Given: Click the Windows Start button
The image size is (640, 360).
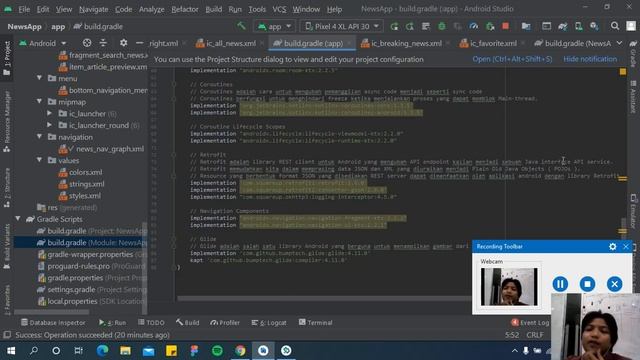Looking at the screenshot, I should point(11,351).
